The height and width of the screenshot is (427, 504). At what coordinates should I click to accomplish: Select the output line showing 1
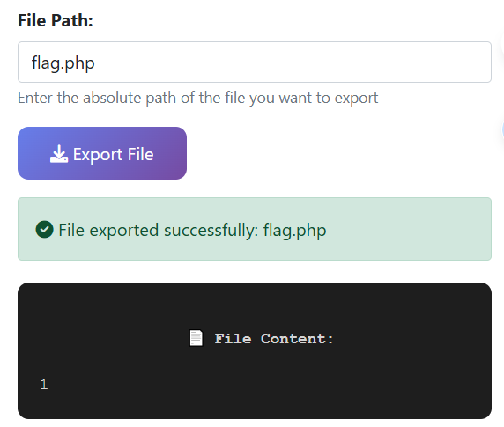tap(44, 385)
